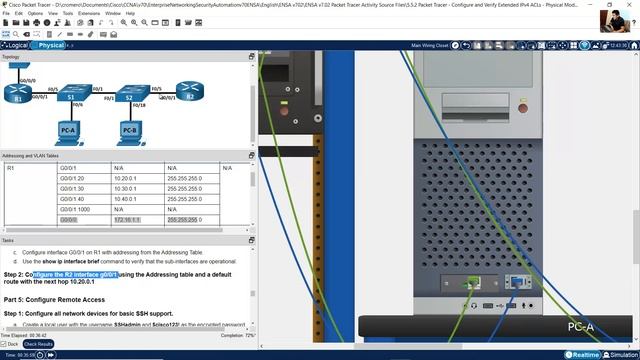Click the Delete tool icon

click(27, 34)
